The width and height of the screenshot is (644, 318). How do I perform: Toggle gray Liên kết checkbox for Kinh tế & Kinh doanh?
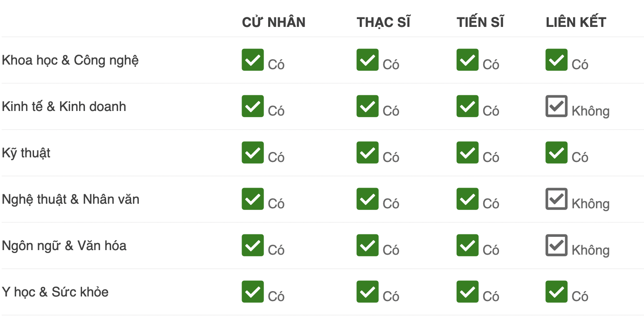[x=557, y=106]
